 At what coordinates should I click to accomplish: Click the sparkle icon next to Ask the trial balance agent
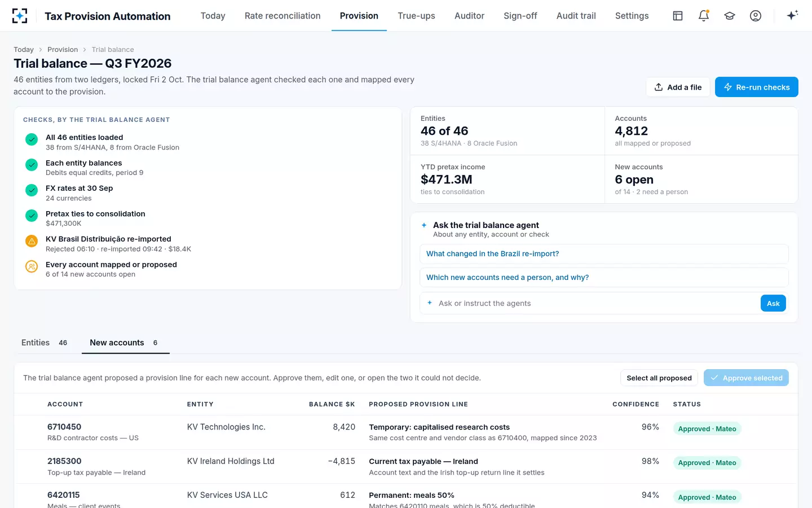424,225
